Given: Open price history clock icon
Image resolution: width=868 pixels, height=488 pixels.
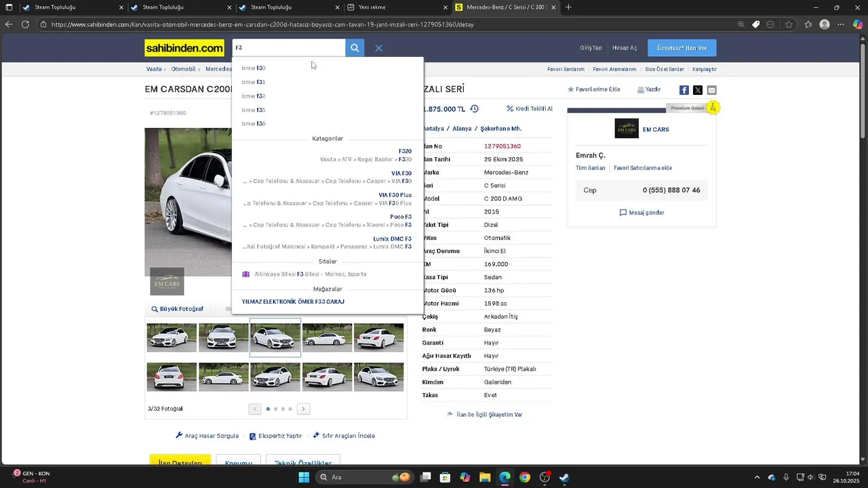Looking at the screenshot, I should pos(475,109).
